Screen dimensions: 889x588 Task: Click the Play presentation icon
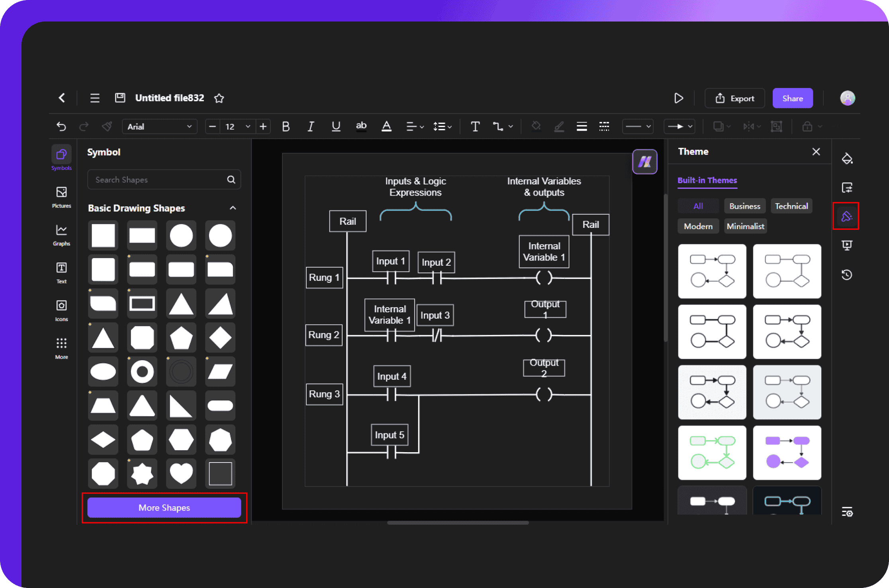point(679,98)
